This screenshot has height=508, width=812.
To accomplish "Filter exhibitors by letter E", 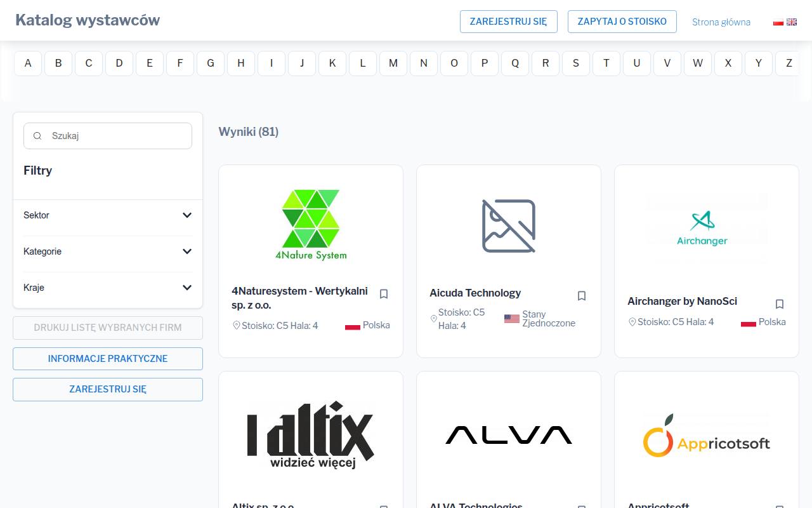I will [150, 63].
